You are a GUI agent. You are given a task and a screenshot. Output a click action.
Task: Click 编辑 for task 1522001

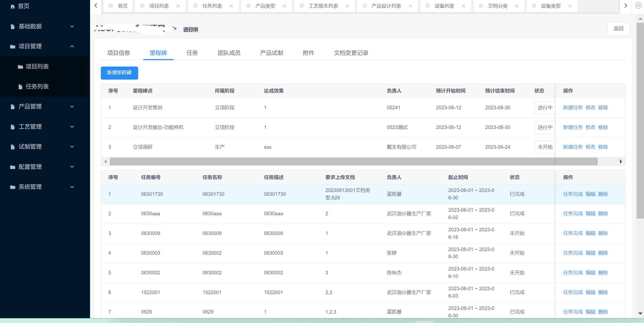click(590, 293)
